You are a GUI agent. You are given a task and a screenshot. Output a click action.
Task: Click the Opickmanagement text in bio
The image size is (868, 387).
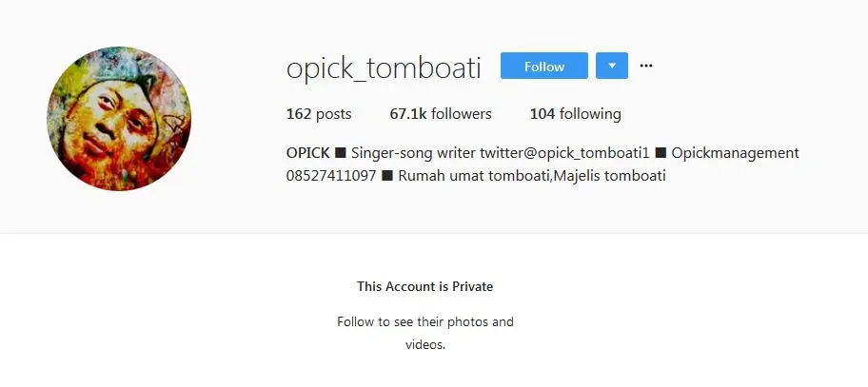click(735, 153)
